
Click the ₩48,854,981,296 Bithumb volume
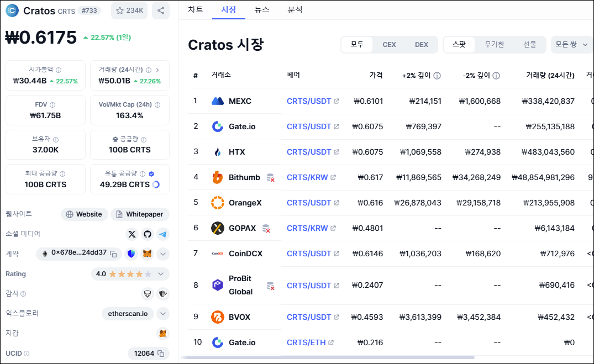point(543,177)
